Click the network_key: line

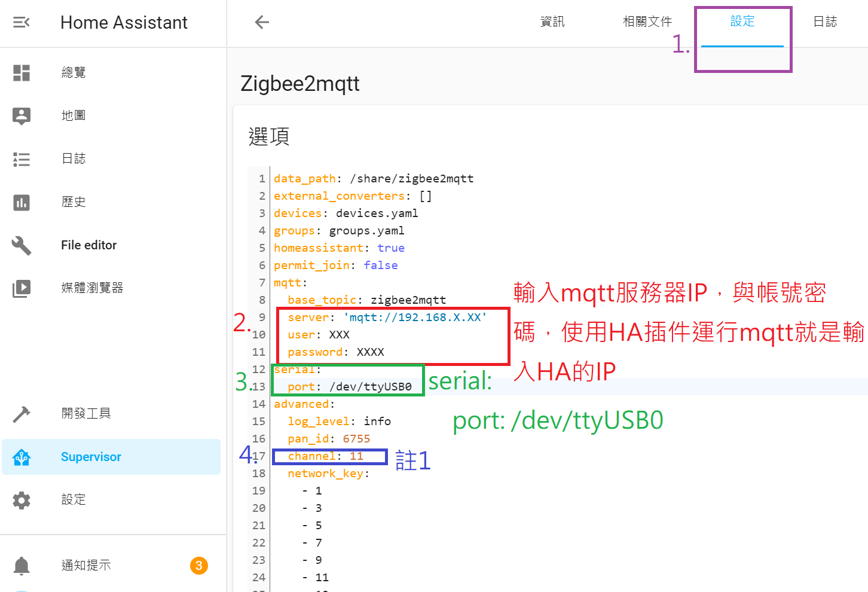(x=329, y=474)
